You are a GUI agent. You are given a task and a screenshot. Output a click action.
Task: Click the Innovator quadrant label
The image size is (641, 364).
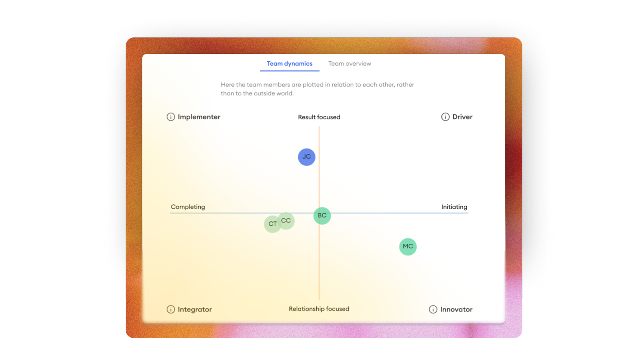(456, 309)
